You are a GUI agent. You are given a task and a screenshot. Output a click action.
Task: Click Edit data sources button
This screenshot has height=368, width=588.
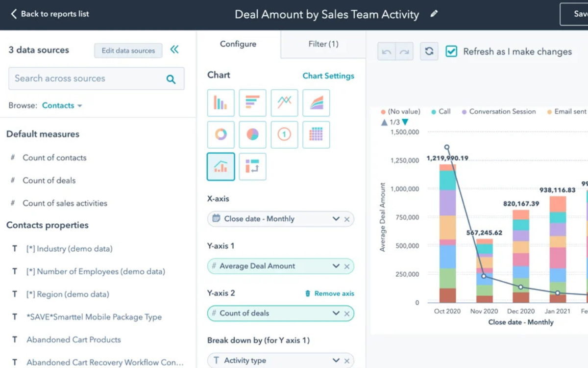point(128,51)
